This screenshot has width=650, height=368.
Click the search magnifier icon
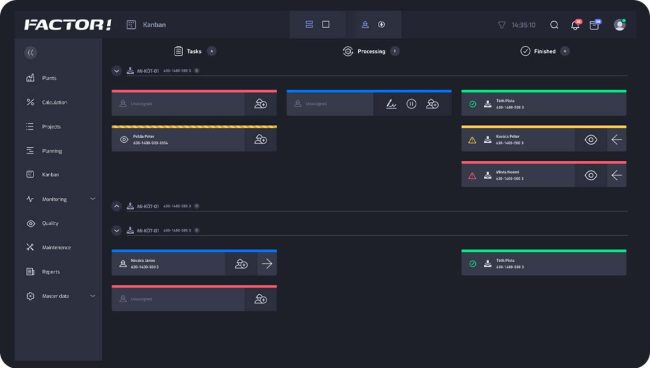tap(554, 25)
